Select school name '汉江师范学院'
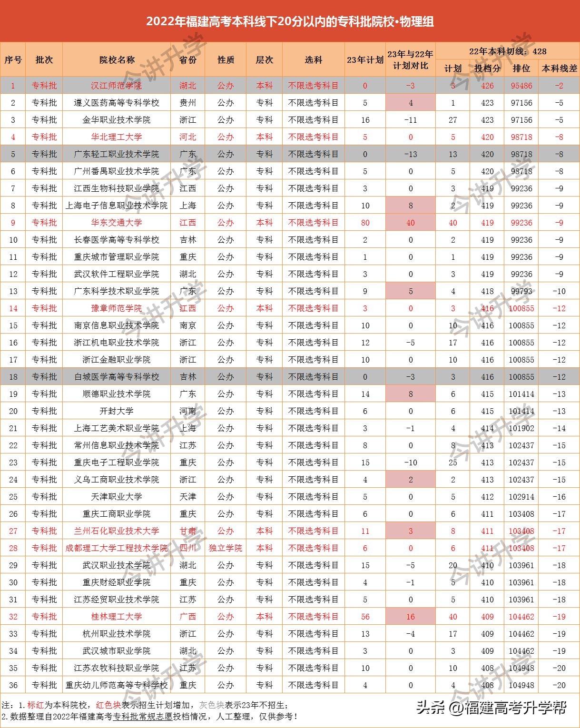This screenshot has width=580, height=728. click(x=117, y=86)
